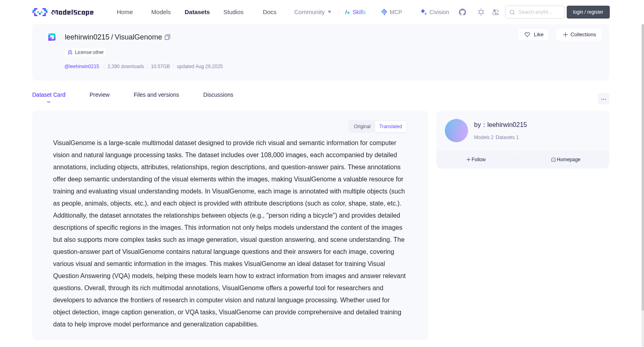Click the author name by : leehirwin0215
The image size is (644, 347).
(x=500, y=125)
